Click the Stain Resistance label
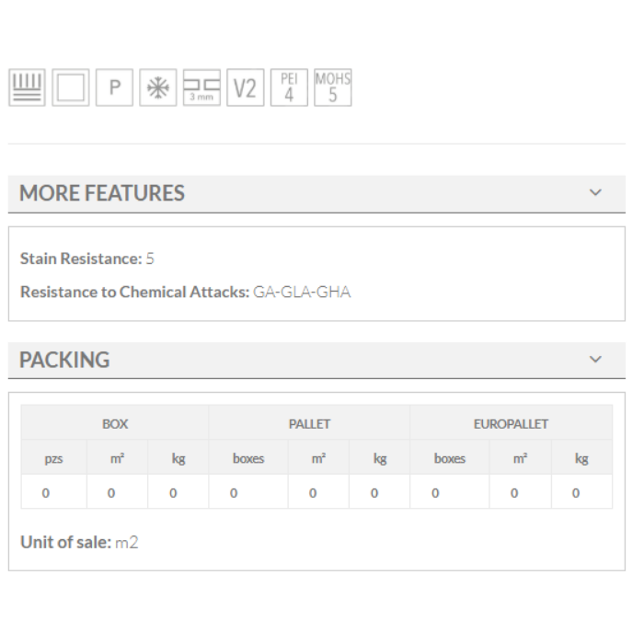The height and width of the screenshot is (644, 644). click(x=81, y=259)
